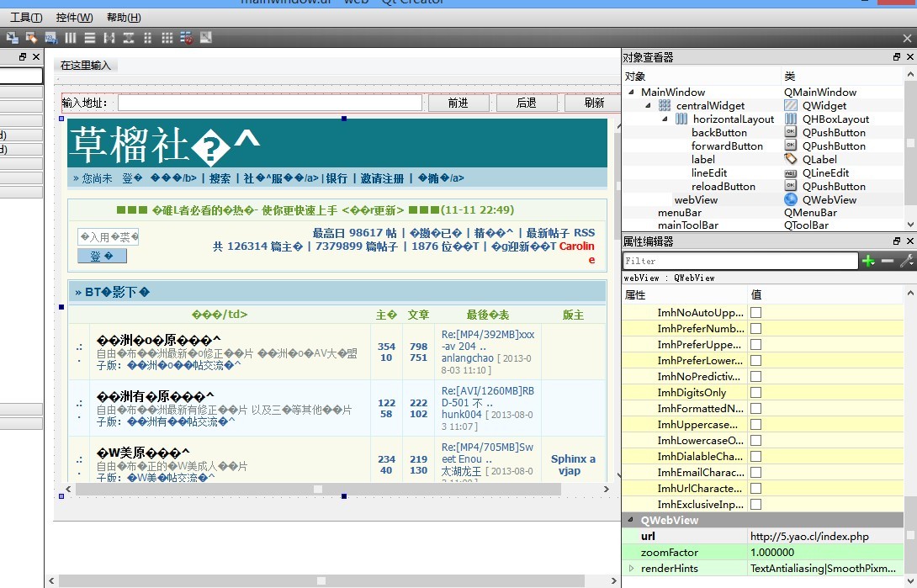The height and width of the screenshot is (588, 917).
Task: Open the 帮助(H) menu
Action: 124,18
